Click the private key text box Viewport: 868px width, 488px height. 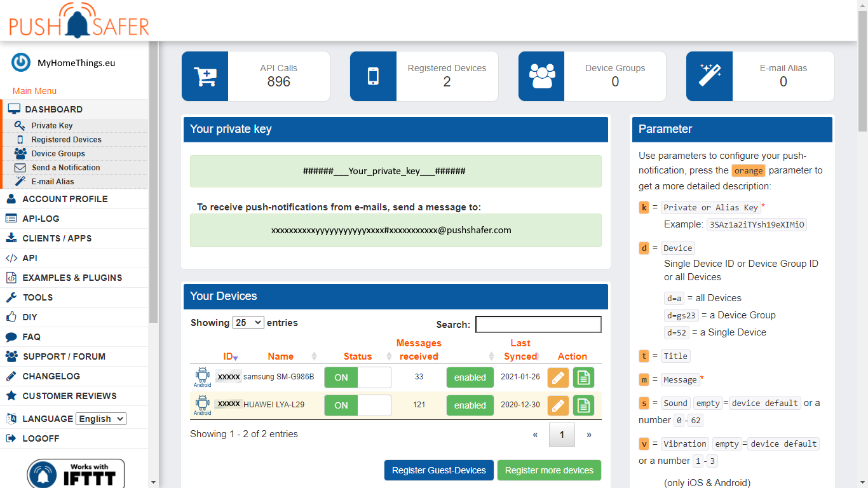pyautogui.click(x=396, y=171)
